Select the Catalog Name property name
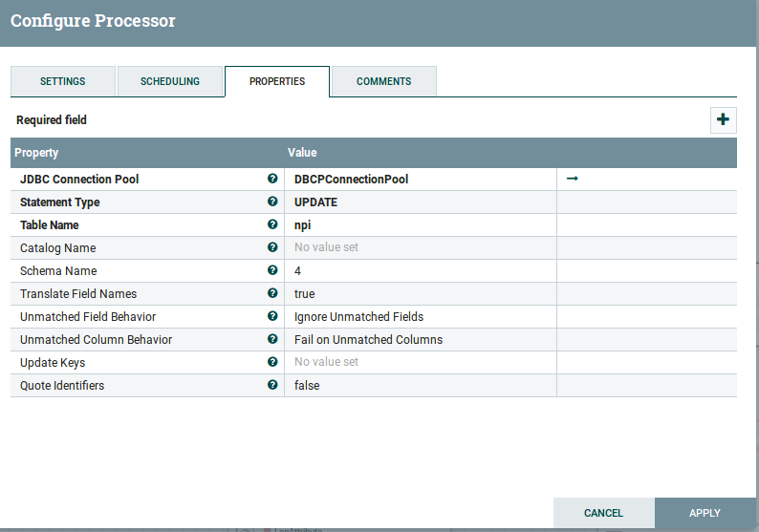 [58, 248]
